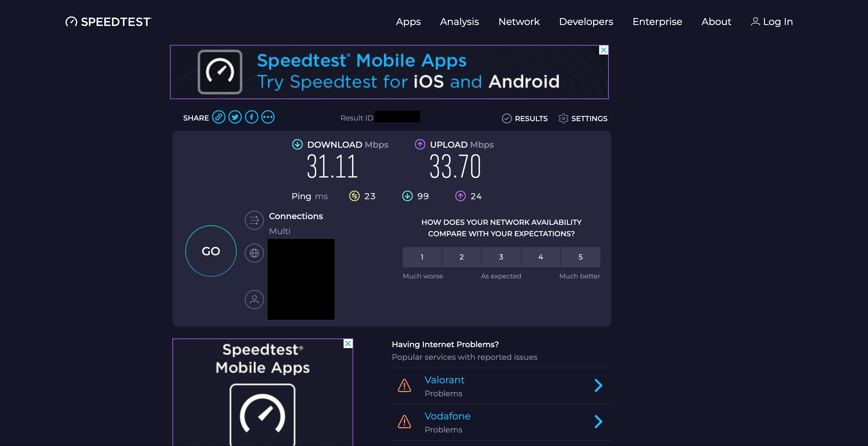Open the Apps menu

tap(408, 22)
